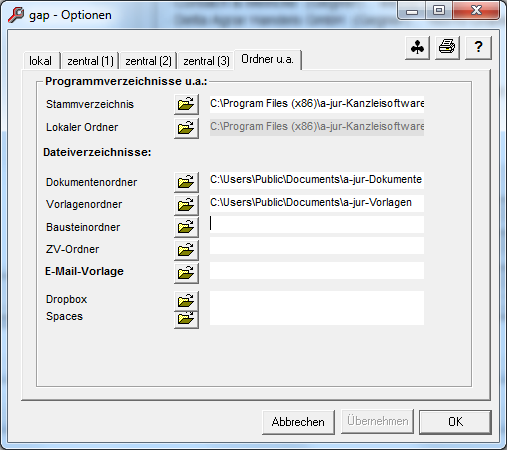Click the club symbol button
507x450 pixels.
coord(417,48)
